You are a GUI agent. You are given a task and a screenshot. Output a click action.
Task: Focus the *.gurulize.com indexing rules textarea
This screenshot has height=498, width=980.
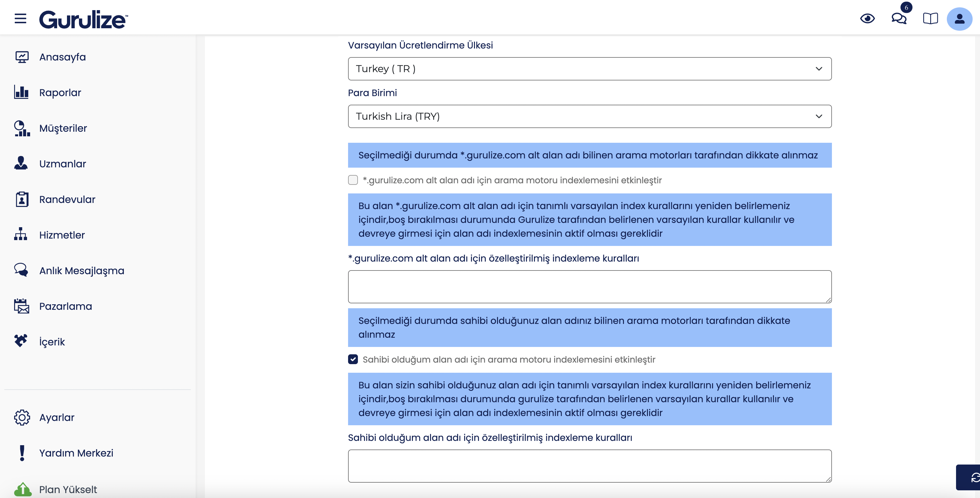pyautogui.click(x=589, y=286)
